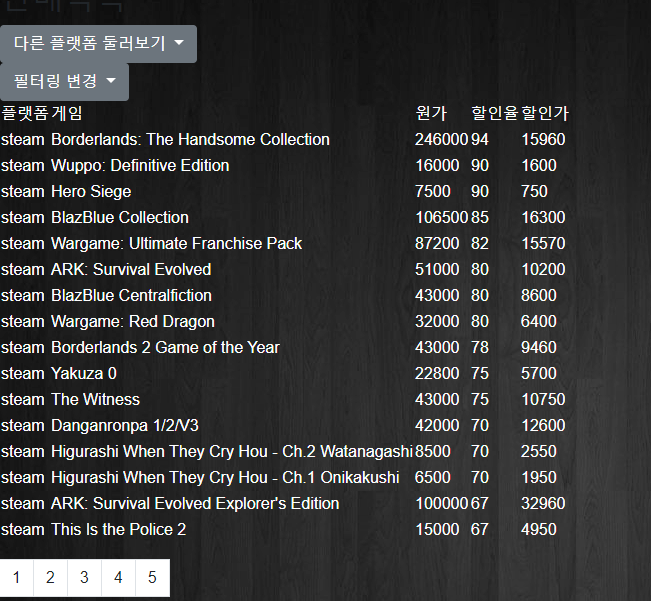Select Higurashi Ch.1 Onikakushi game name
This screenshot has width=651, height=601.
pyautogui.click(x=225, y=478)
